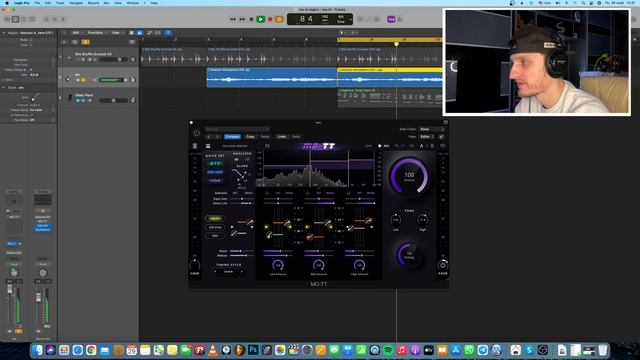Open Trash in the Dock
Screen dimensions: 640x360
[x=602, y=350]
